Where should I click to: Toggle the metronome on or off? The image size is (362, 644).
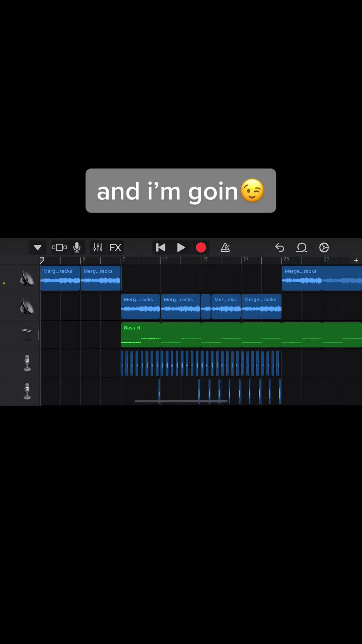[x=225, y=248]
